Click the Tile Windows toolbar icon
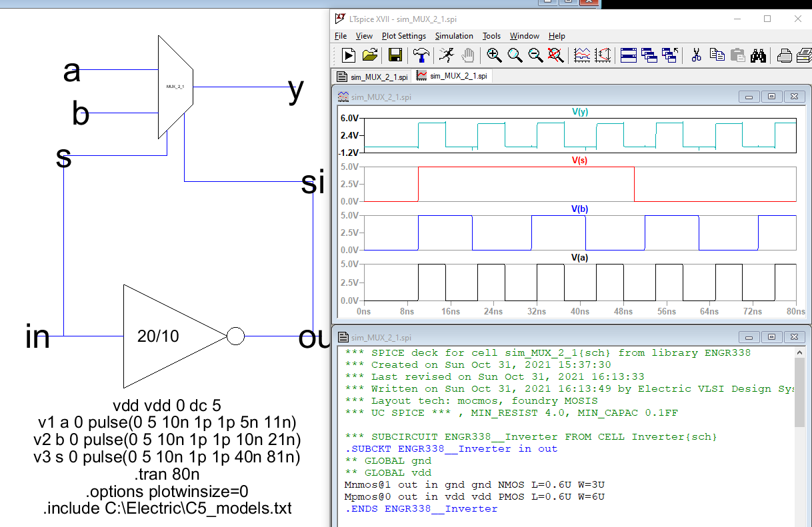The height and width of the screenshot is (527, 812). (628, 55)
